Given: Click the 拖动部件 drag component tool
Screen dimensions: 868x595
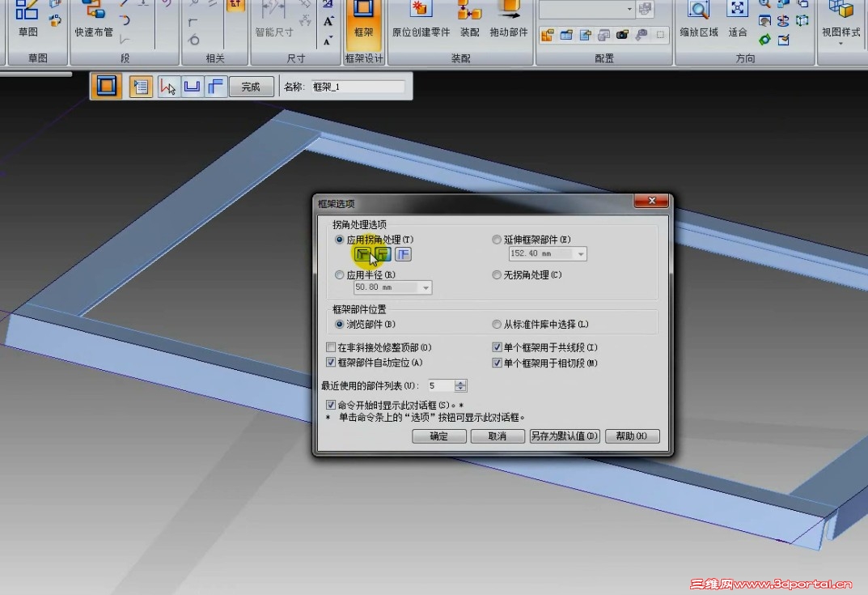Looking at the screenshot, I should (508, 20).
